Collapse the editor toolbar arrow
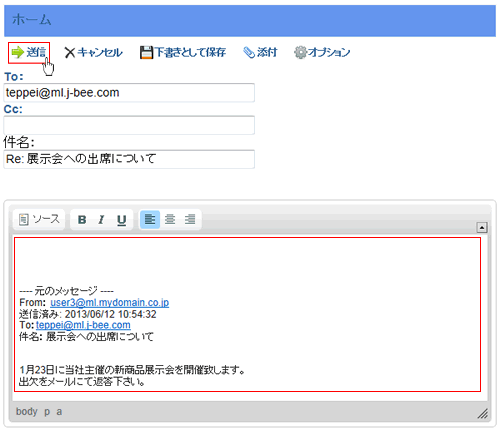The image size is (500, 435). [482, 227]
